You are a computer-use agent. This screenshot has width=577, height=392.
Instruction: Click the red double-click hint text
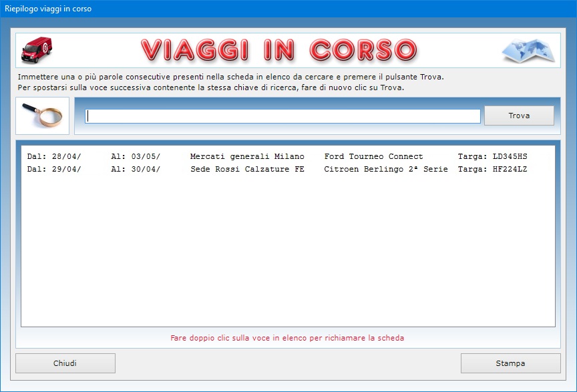[287, 338]
